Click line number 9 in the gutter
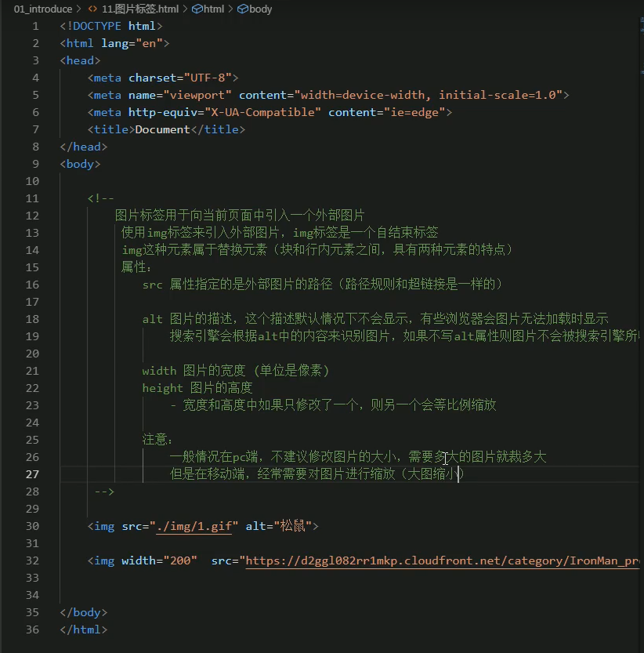 click(35, 164)
